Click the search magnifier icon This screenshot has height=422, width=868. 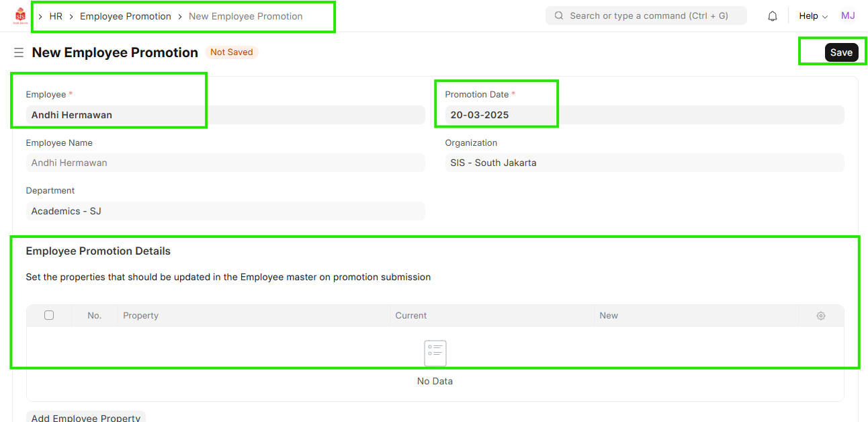click(559, 16)
